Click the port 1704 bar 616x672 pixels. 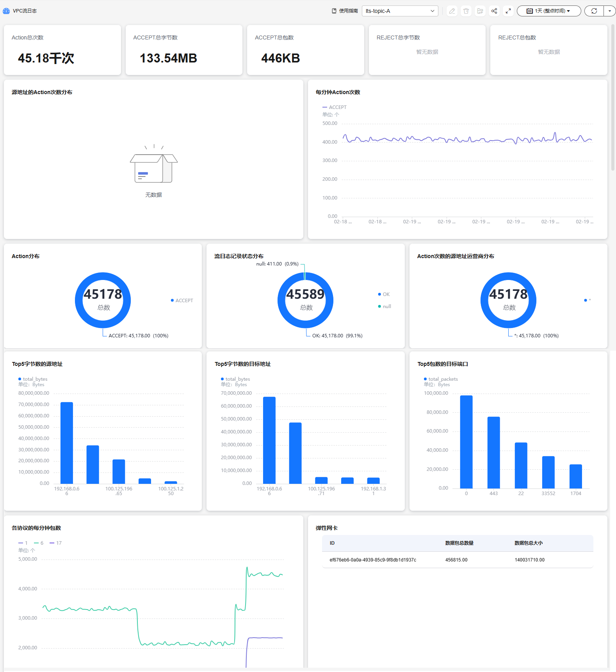click(x=575, y=476)
